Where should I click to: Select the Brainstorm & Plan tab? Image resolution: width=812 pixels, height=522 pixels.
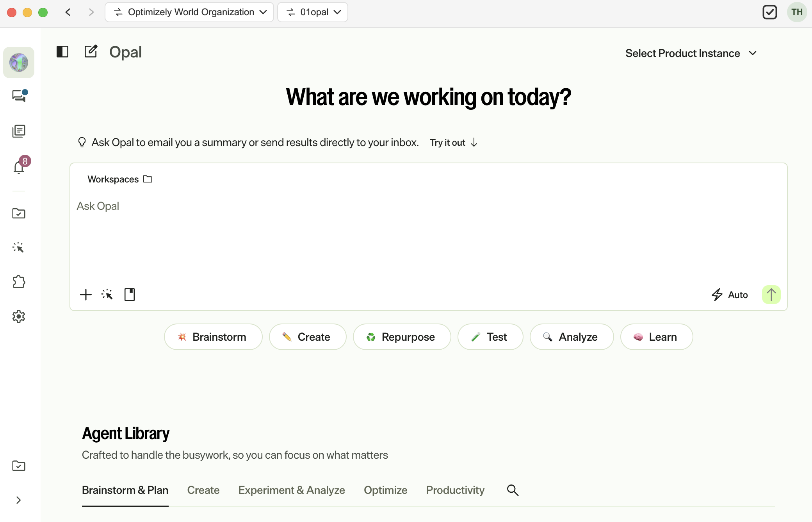pos(125,490)
